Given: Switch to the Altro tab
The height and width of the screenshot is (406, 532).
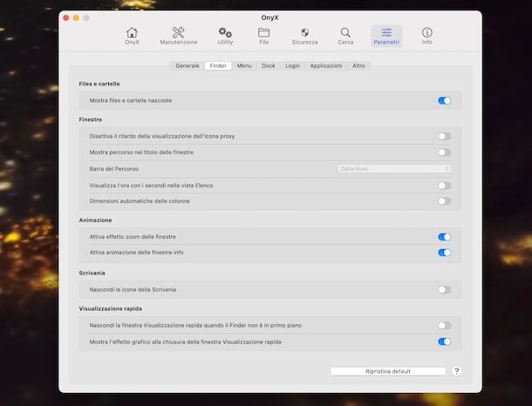Looking at the screenshot, I should point(358,65).
